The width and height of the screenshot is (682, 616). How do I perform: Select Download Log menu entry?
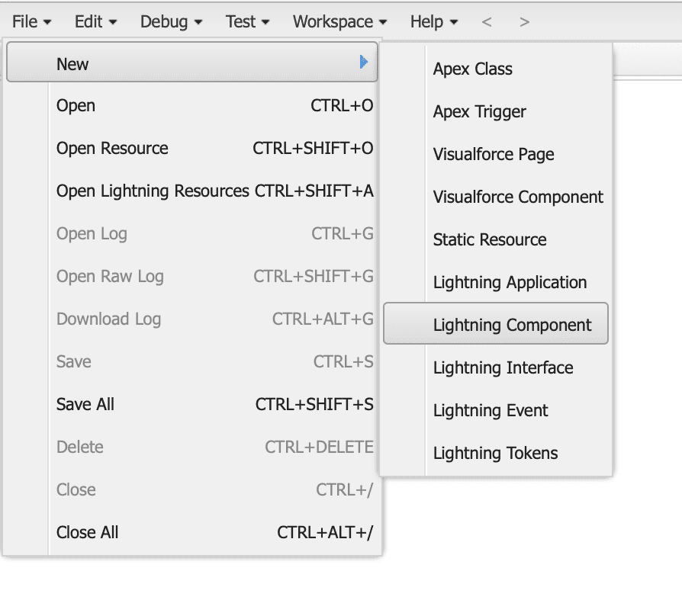[191, 319]
